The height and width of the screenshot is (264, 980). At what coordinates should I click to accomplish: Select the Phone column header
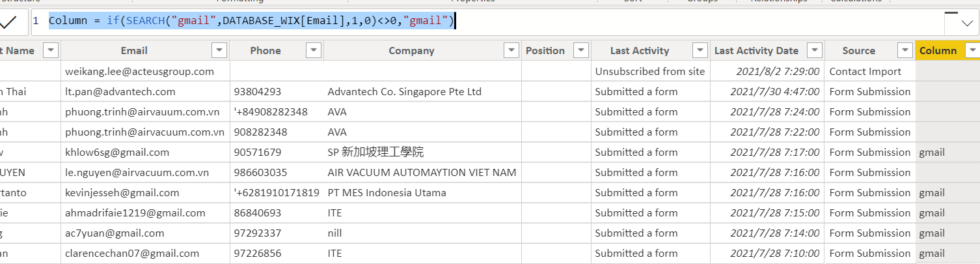point(265,51)
